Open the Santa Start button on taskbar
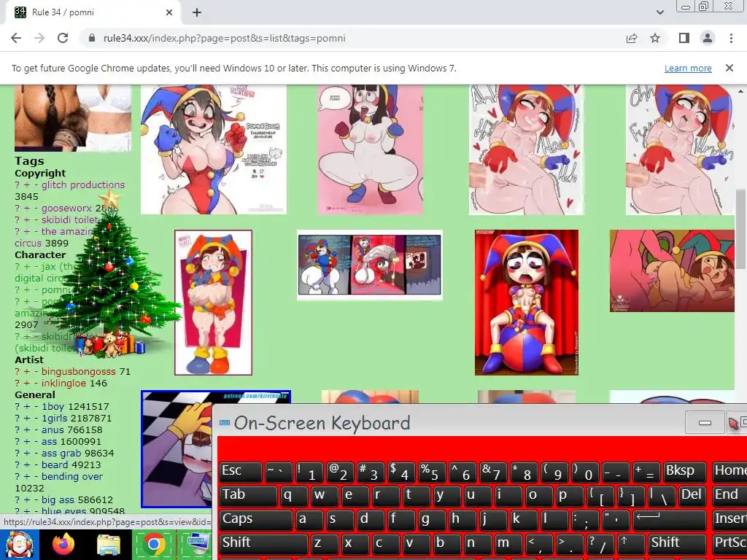Image resolution: width=747 pixels, height=560 pixels. (x=20, y=545)
